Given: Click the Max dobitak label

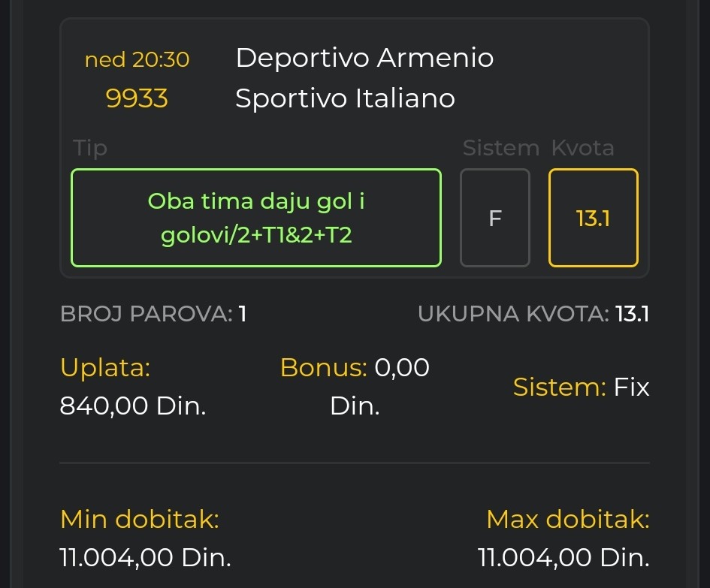Looking at the screenshot, I should tap(567, 519).
